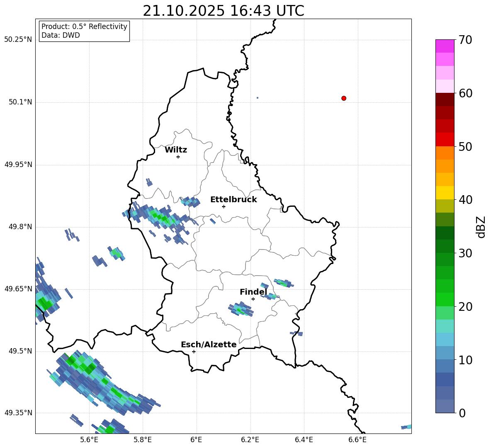Image resolution: width=491 pixels, height=448 pixels.
Task: Click the 5.6°E longitude label
Action: coord(89,440)
